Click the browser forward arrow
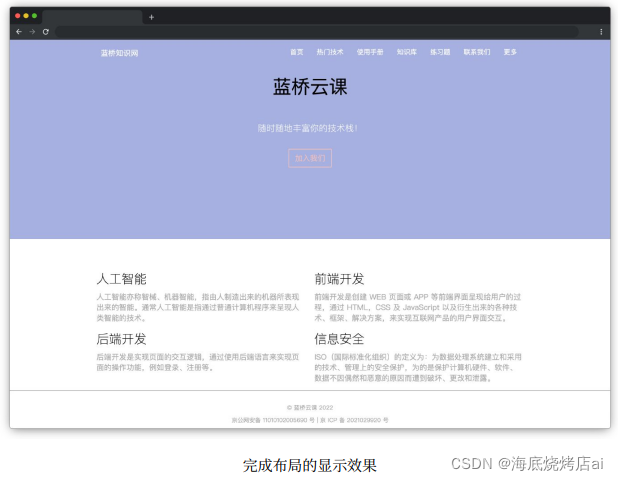Image resolution: width=618 pixels, height=481 pixels. (x=32, y=32)
